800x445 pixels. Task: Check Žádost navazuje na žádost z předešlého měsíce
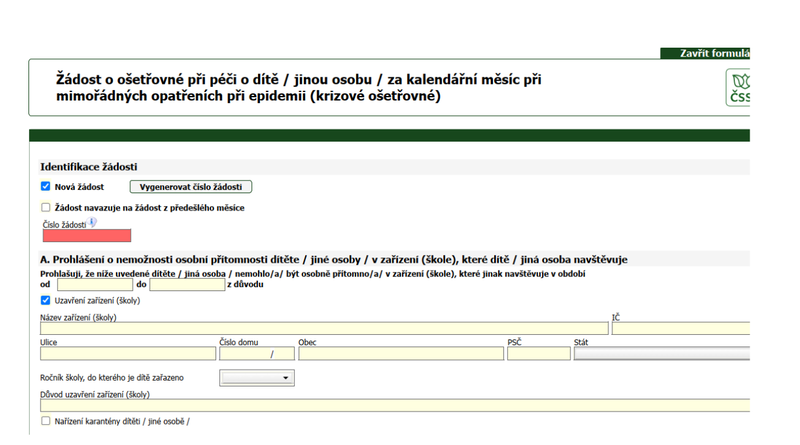click(46, 208)
